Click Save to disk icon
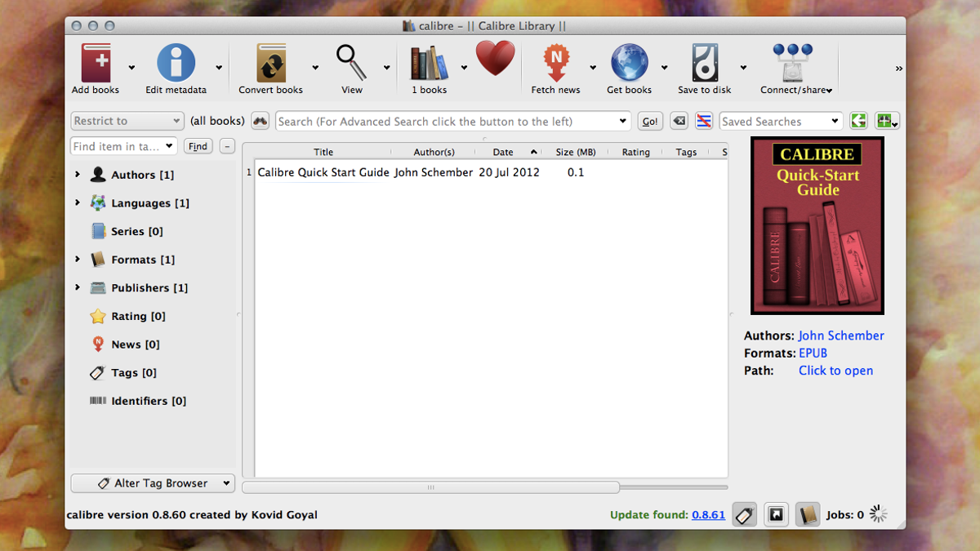This screenshot has height=551, width=980. 705,64
